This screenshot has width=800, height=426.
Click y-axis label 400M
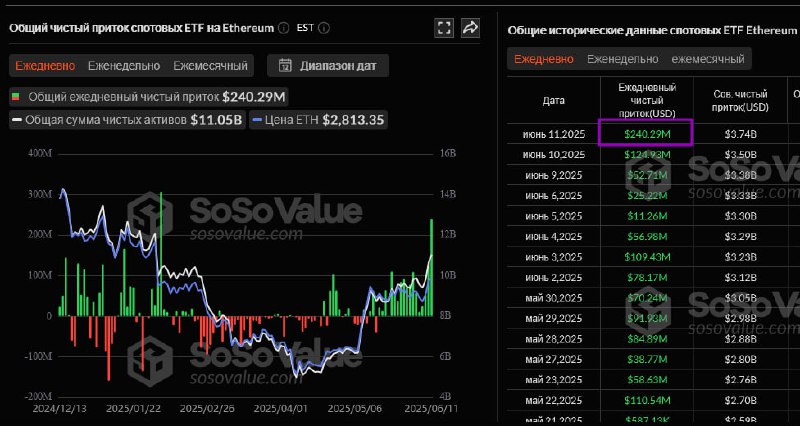pyautogui.click(x=41, y=154)
